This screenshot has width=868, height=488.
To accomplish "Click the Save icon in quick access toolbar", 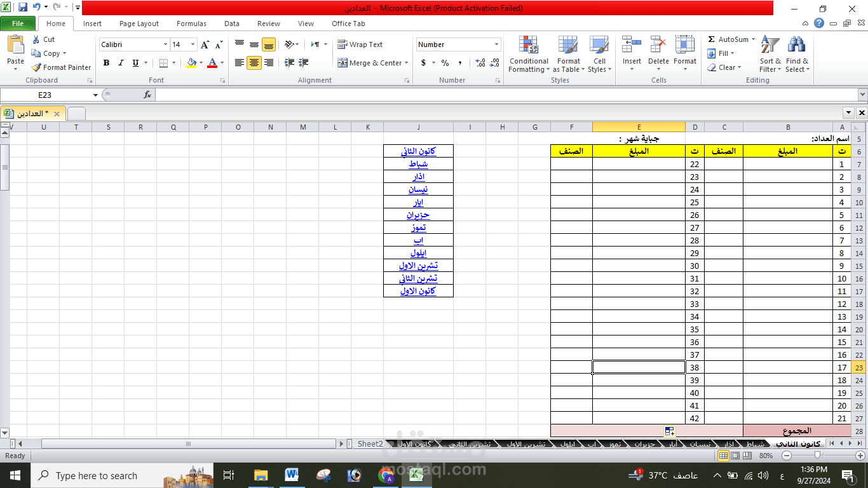I will tap(23, 8).
